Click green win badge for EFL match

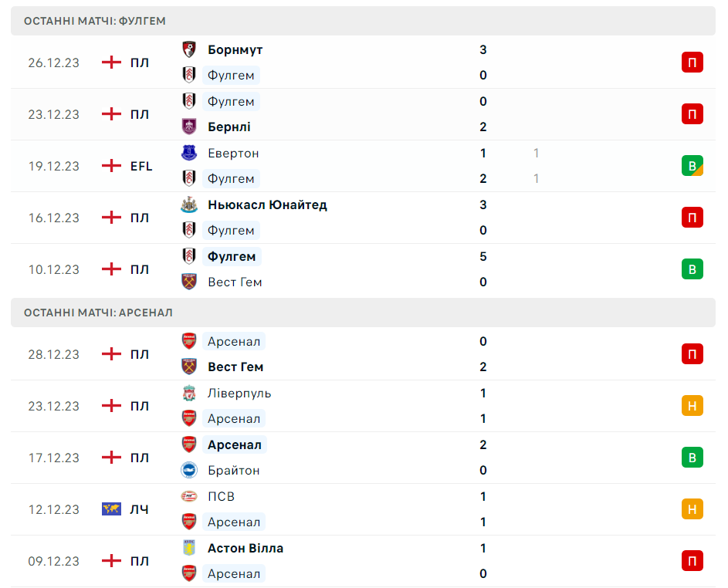click(x=692, y=166)
